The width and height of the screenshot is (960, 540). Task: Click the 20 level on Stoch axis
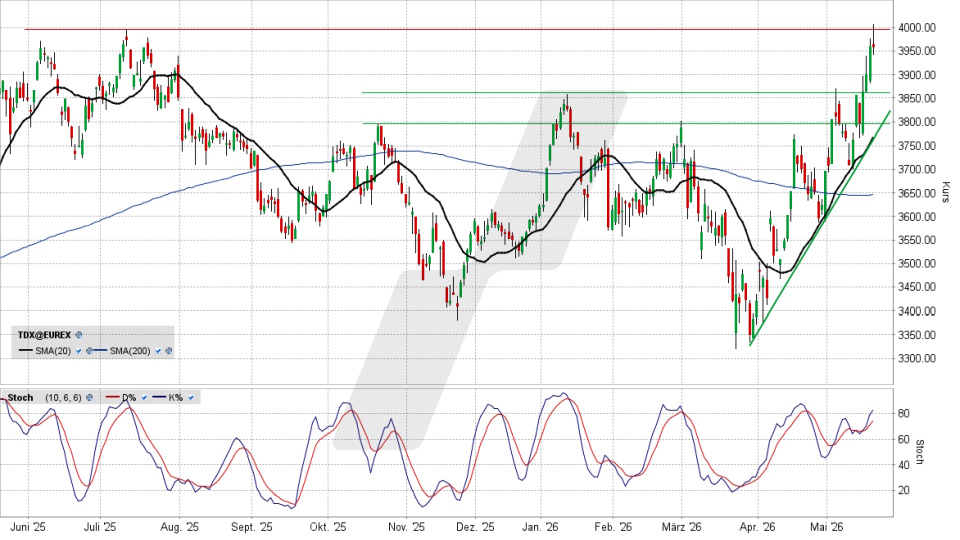tap(903, 490)
